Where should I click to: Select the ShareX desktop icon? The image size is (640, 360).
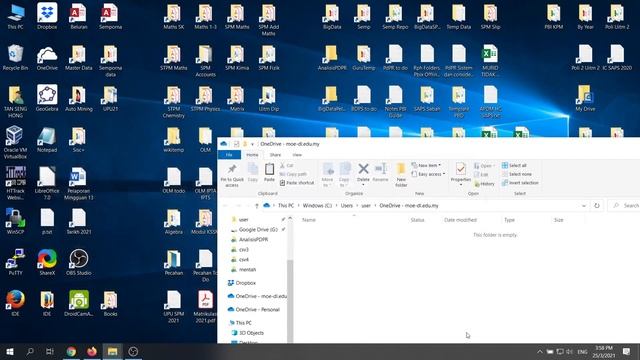tap(47, 262)
